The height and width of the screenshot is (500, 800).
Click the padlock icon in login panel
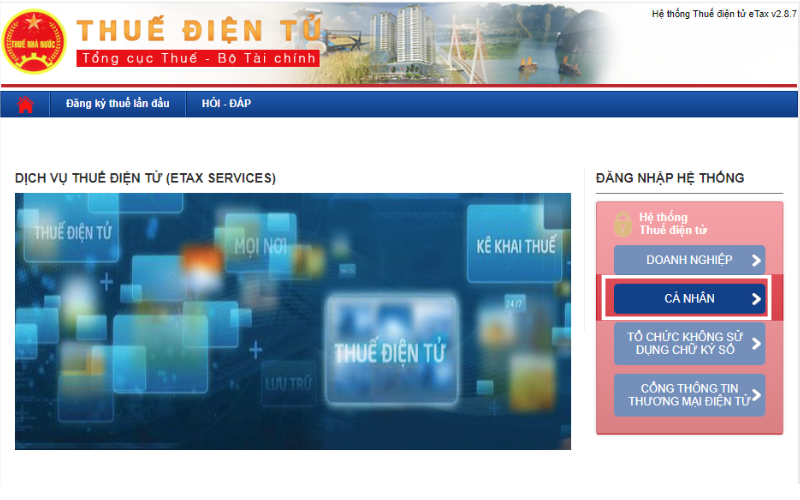pyautogui.click(x=622, y=224)
